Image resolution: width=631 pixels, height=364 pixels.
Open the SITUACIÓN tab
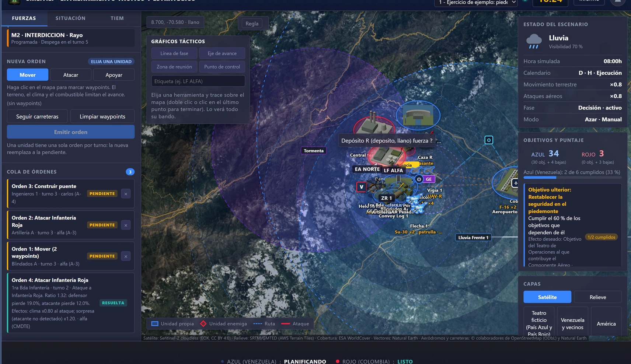(x=70, y=18)
